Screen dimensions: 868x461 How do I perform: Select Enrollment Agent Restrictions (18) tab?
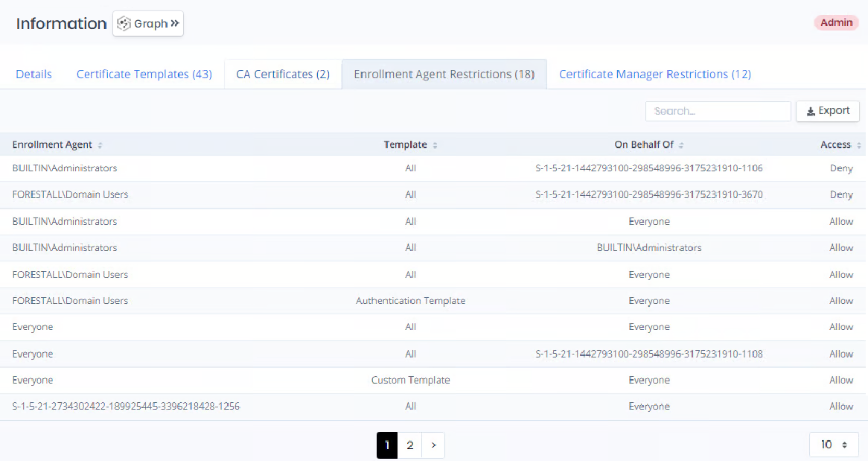click(444, 74)
